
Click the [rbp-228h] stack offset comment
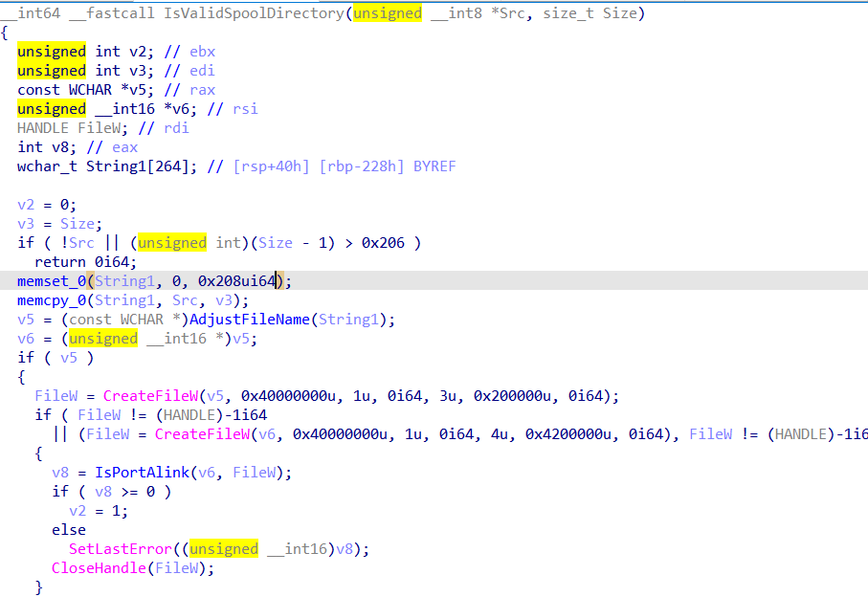pyautogui.click(x=362, y=166)
